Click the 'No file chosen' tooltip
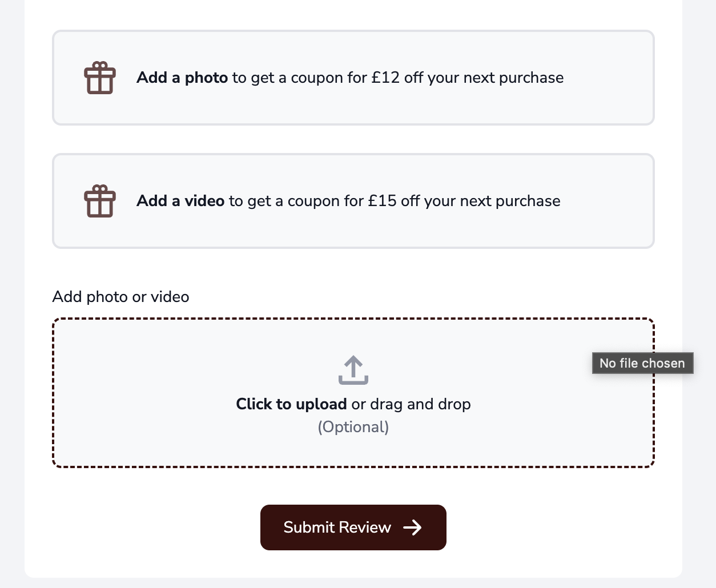This screenshot has width=716, height=588. coord(642,363)
